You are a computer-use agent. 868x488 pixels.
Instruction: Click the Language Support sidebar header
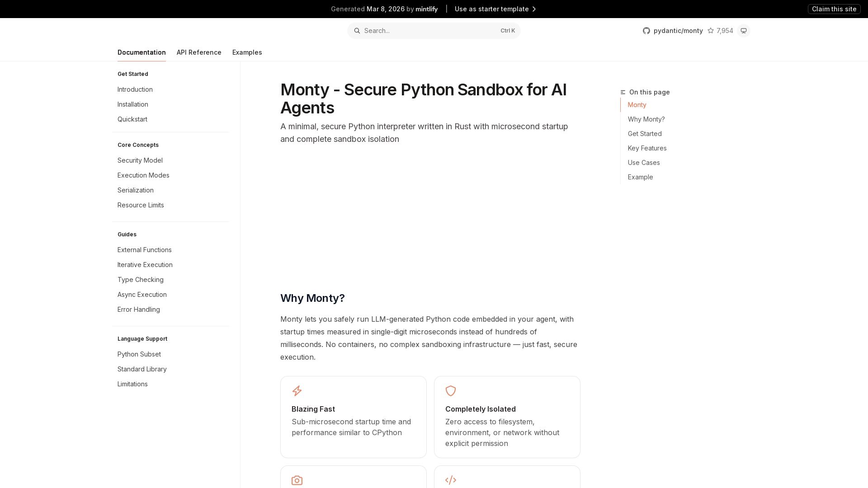point(142,339)
